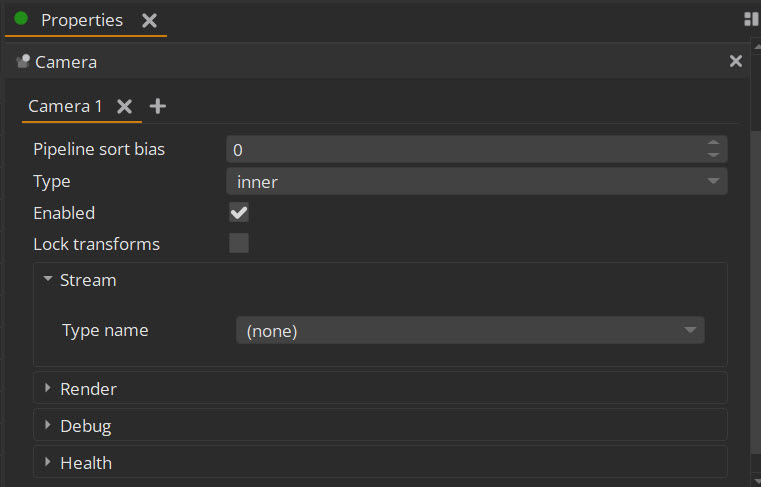Expand the Debug section
Image resolution: width=761 pixels, height=487 pixels.
pyautogui.click(x=48, y=425)
